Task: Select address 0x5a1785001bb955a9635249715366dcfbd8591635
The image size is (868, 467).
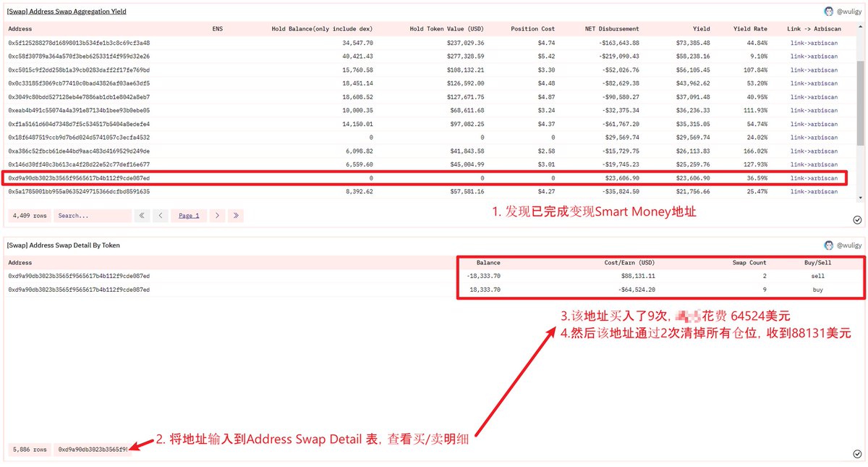Action: click(x=79, y=192)
